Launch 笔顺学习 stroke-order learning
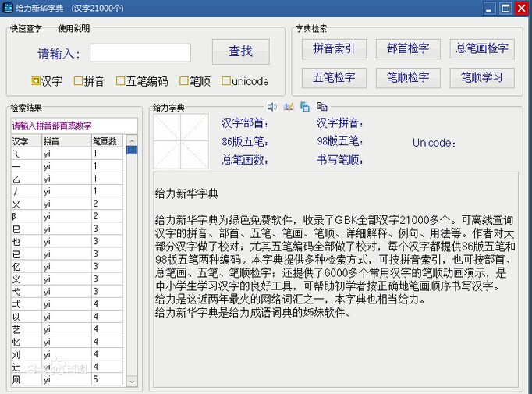Viewport: 532px width, 394px height. pyautogui.click(x=482, y=78)
